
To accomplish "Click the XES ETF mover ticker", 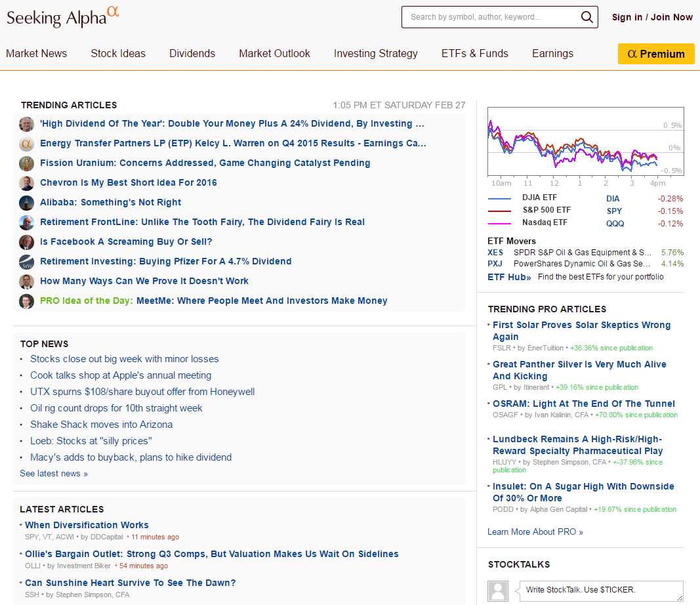I will (x=495, y=253).
